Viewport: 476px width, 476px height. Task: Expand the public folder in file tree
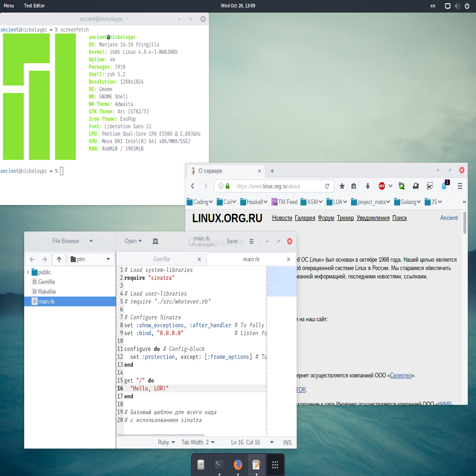tap(28, 272)
